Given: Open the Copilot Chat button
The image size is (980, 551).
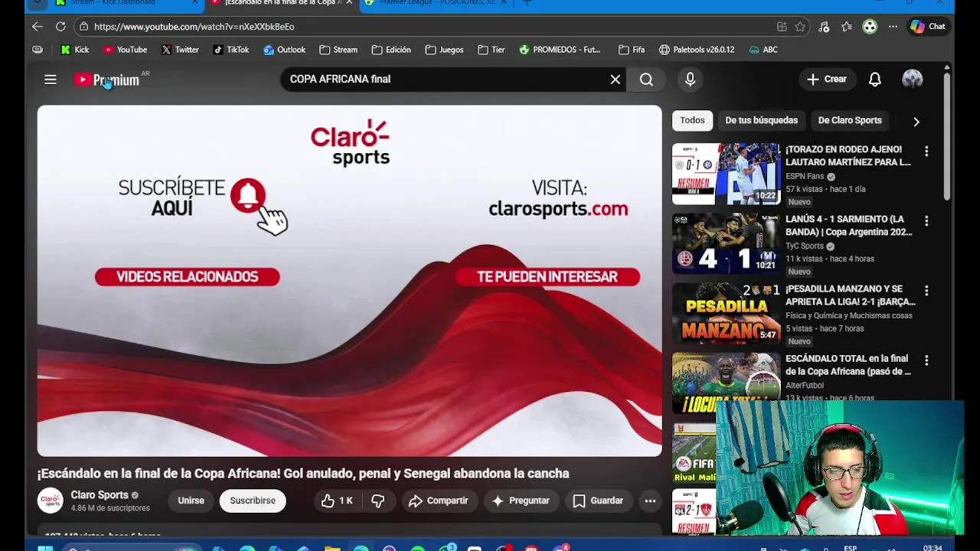Looking at the screenshot, I should (x=928, y=26).
